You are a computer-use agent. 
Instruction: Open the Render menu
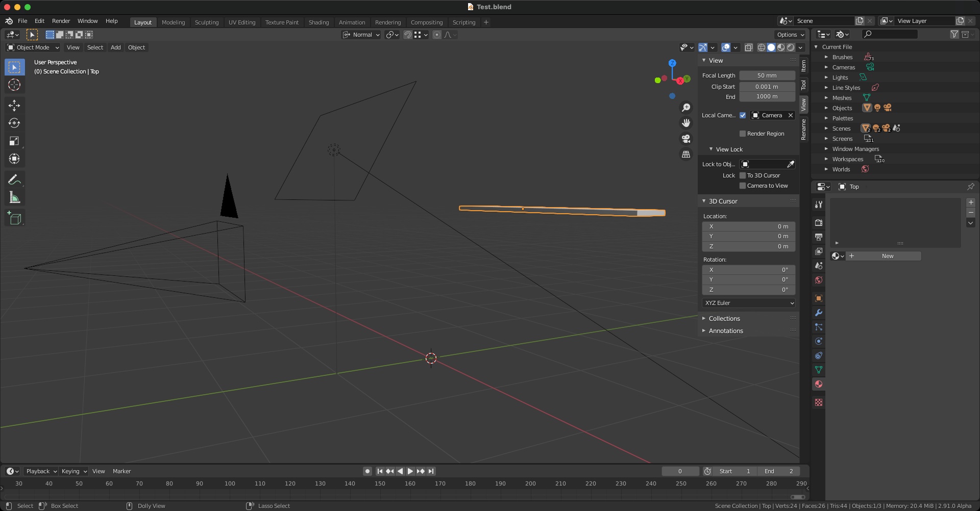tap(61, 21)
